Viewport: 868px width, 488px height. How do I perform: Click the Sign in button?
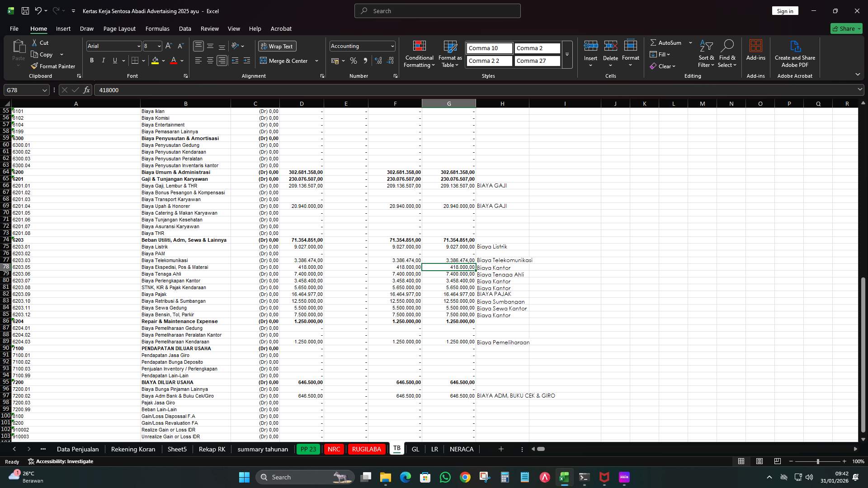point(785,10)
